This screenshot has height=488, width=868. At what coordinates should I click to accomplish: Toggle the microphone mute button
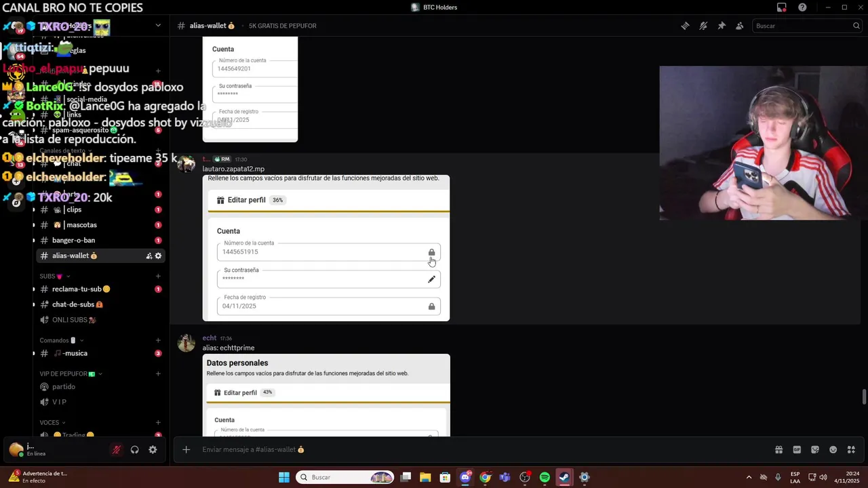117,449
